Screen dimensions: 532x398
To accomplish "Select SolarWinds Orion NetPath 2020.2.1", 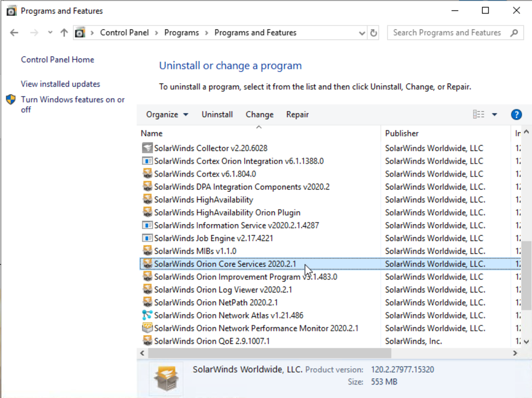I will [216, 303].
